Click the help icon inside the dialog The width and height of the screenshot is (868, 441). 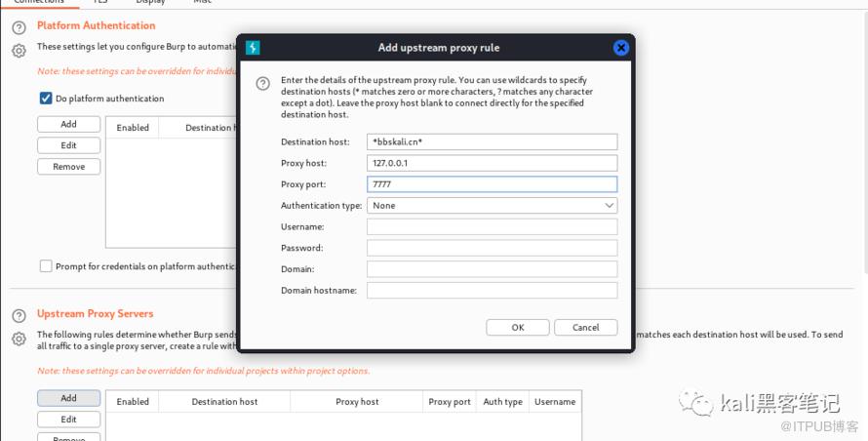click(263, 84)
